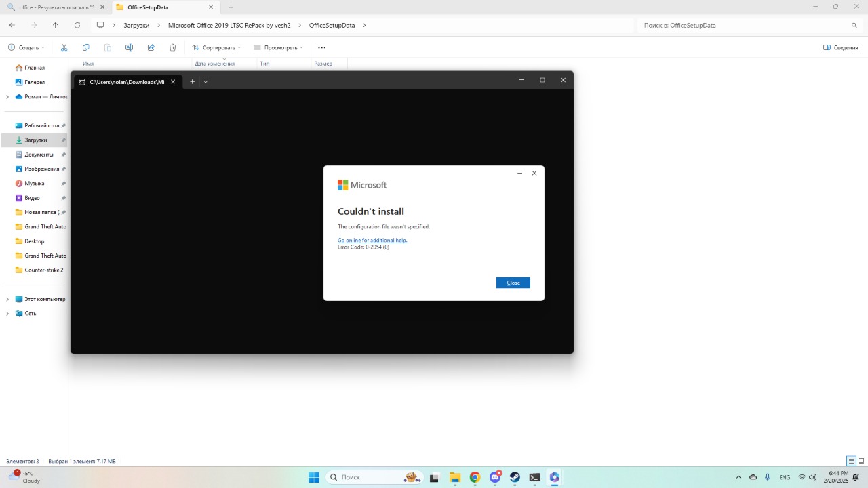Open Steam from the taskbar
868x488 pixels.
point(515,477)
